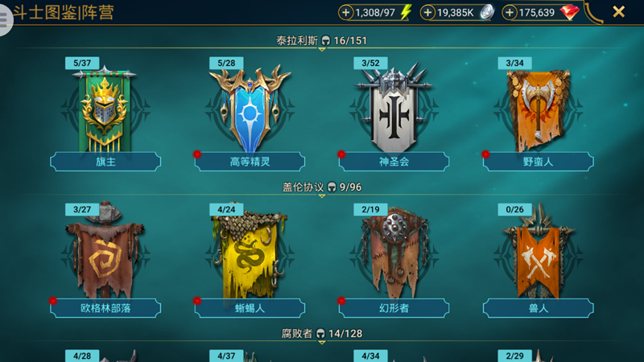Screen dimensions: 644x362
Task: Select the High Elves blue shield emblem
Action: coord(250,109)
